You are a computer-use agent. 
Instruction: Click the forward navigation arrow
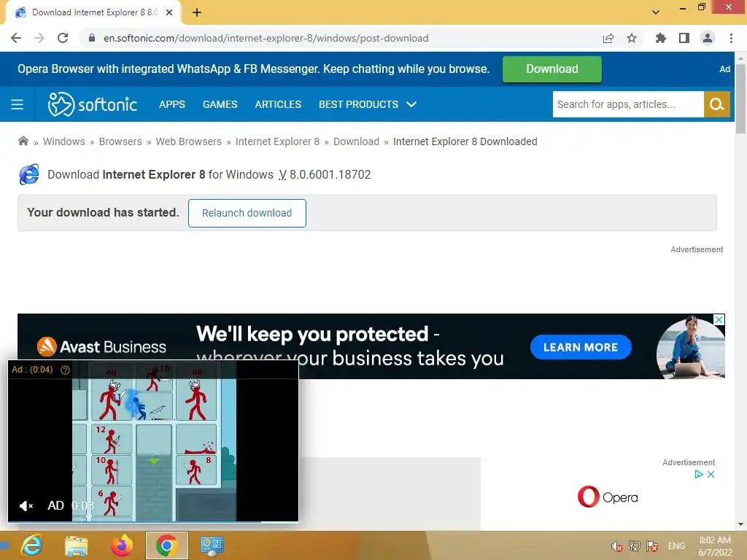click(x=39, y=38)
